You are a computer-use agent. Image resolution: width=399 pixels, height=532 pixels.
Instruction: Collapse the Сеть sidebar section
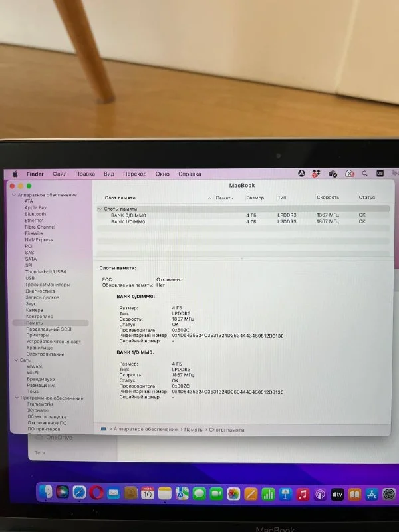point(16,360)
